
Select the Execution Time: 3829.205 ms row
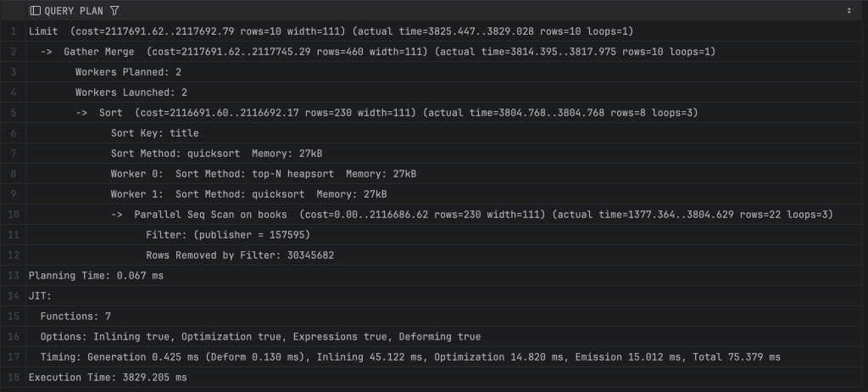click(x=108, y=378)
